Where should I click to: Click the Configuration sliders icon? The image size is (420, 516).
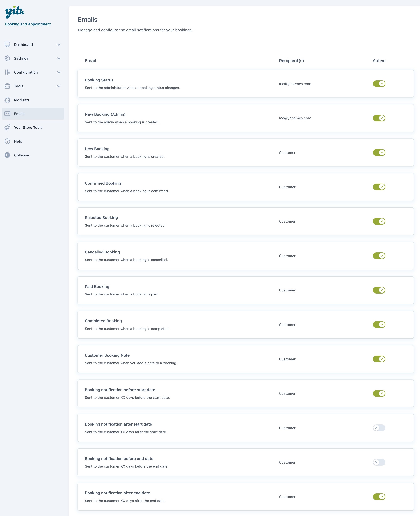7,72
